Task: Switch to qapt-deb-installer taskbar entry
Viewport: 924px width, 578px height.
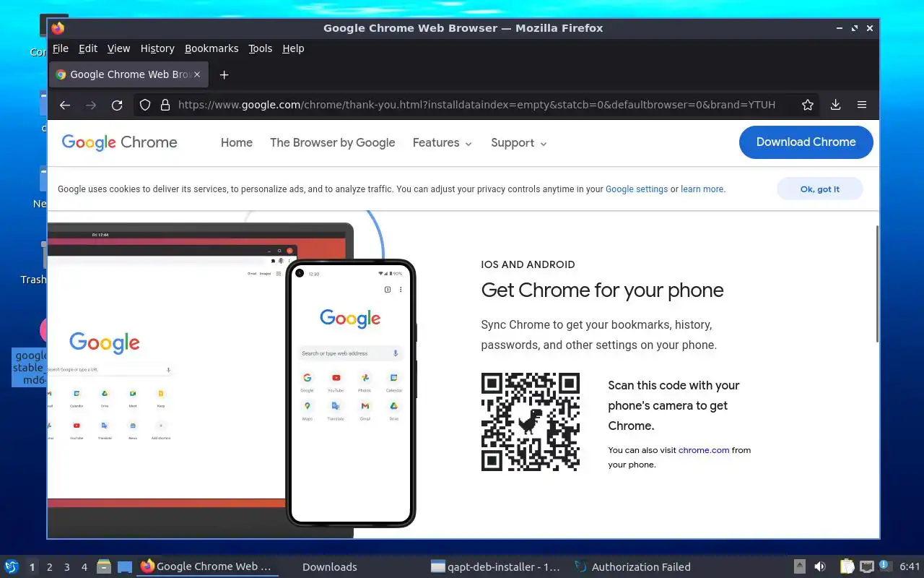Action: point(496,567)
